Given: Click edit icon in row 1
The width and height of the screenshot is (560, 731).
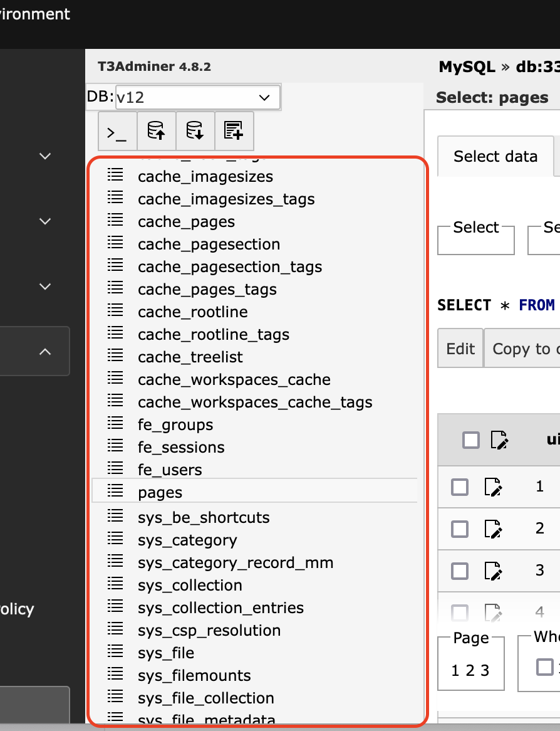Looking at the screenshot, I should click(494, 487).
